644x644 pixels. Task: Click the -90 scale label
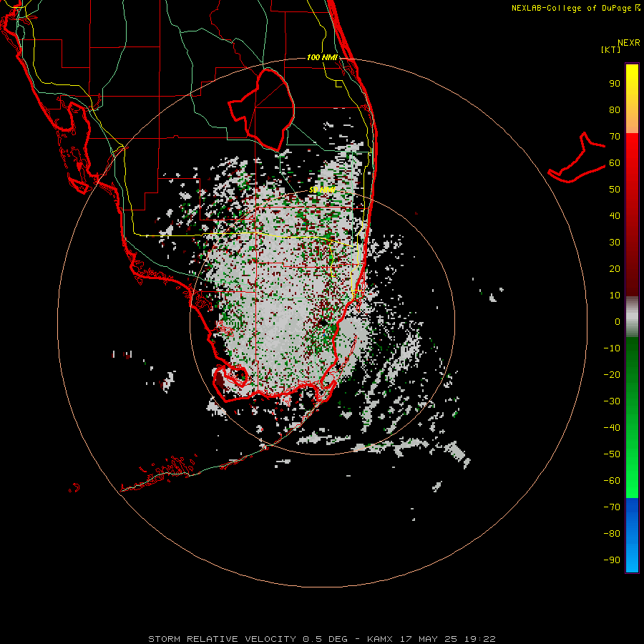click(612, 560)
